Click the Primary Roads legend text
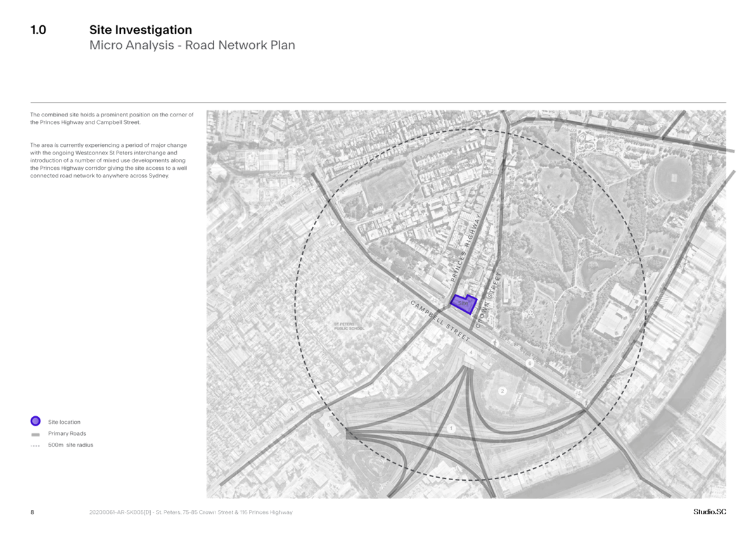The image size is (756, 534). [67, 434]
